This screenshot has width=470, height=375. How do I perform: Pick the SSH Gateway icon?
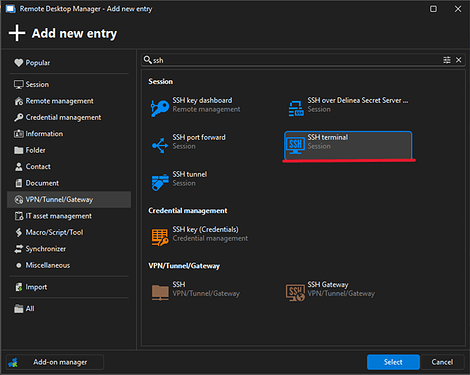pos(295,293)
